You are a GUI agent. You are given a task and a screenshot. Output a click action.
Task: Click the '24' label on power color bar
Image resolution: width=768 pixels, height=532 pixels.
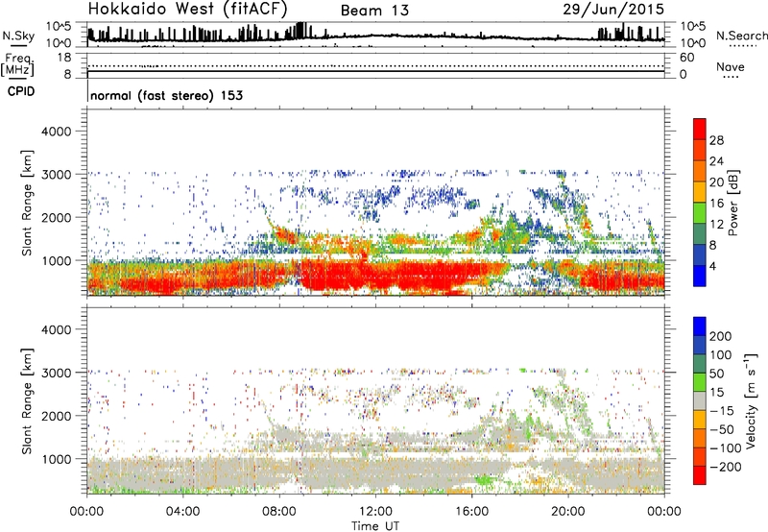716,161
